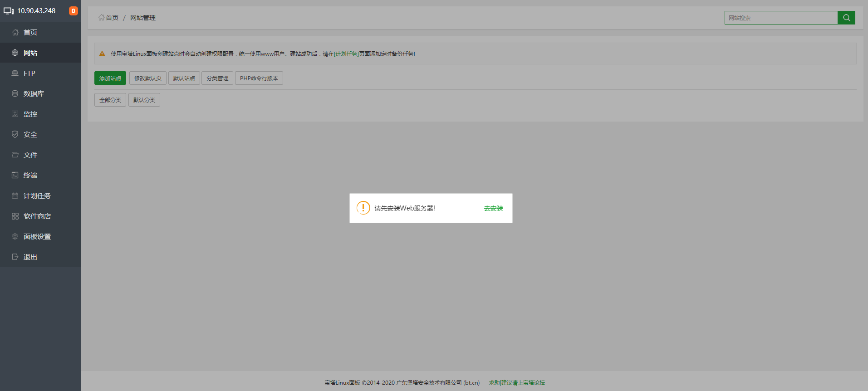Click the 求助|建议请上宝塔论坛 footer link
This screenshot has height=391, width=868.
pos(517,383)
